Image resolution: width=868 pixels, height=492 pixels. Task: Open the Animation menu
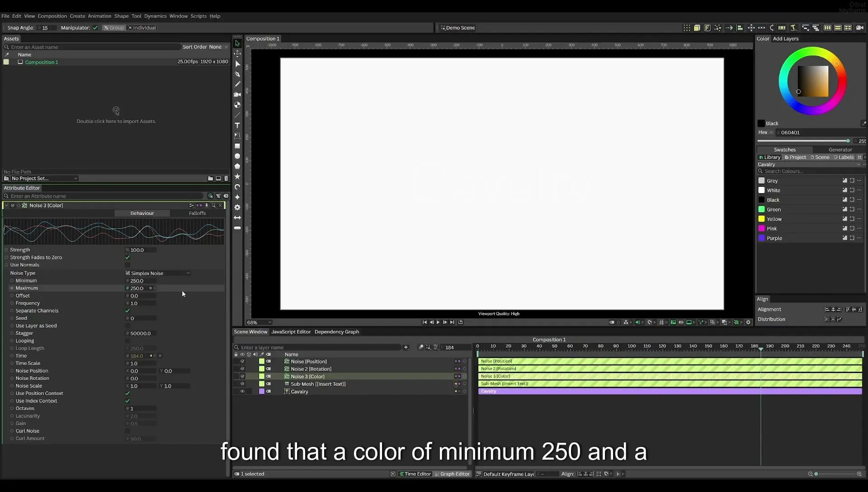[x=99, y=16]
